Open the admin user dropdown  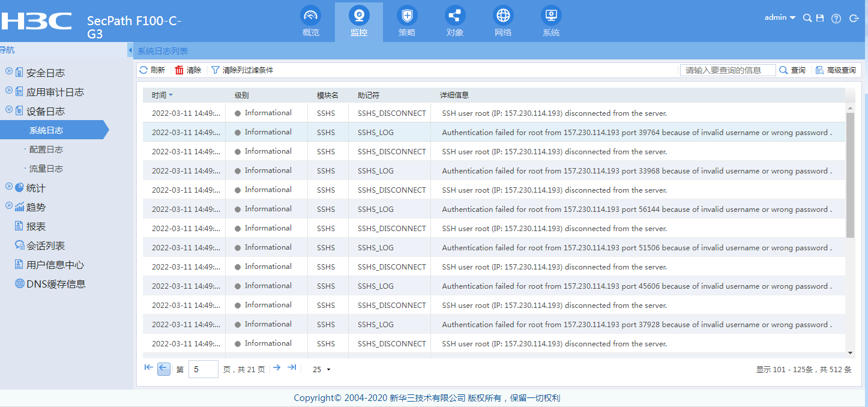coord(780,18)
